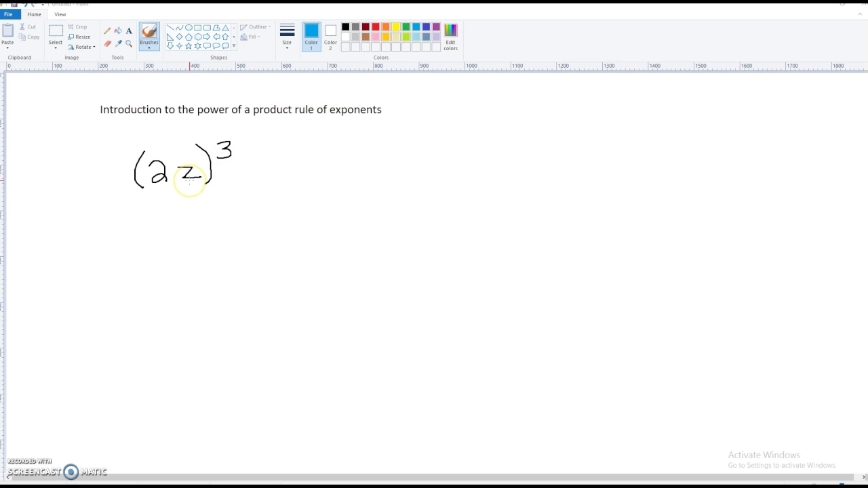Activate the Color 2 background box
This screenshot has height=488, width=868.
[330, 37]
